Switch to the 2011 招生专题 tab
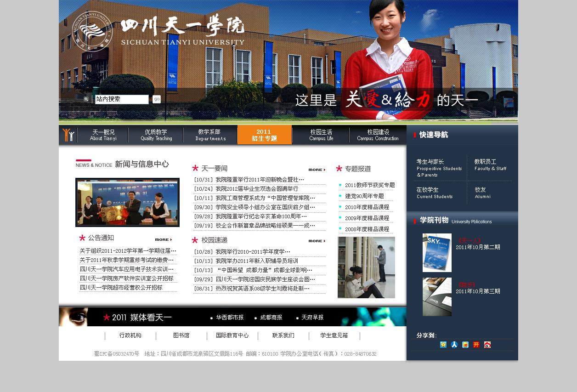 pos(265,135)
